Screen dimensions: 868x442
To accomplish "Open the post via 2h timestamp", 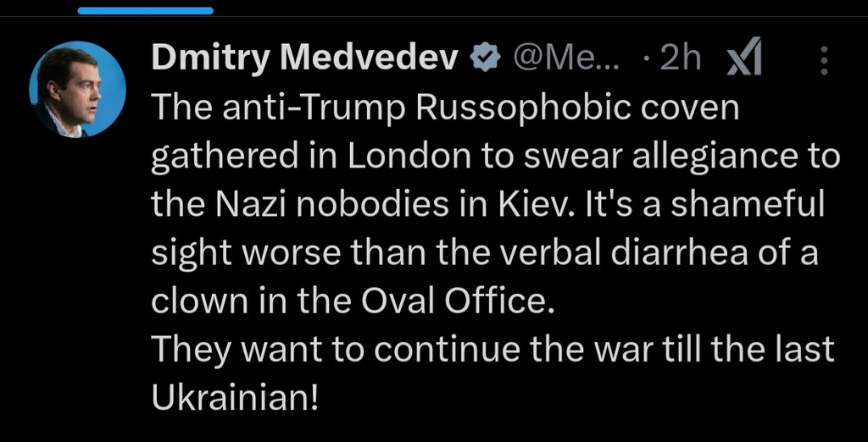I will [x=680, y=58].
